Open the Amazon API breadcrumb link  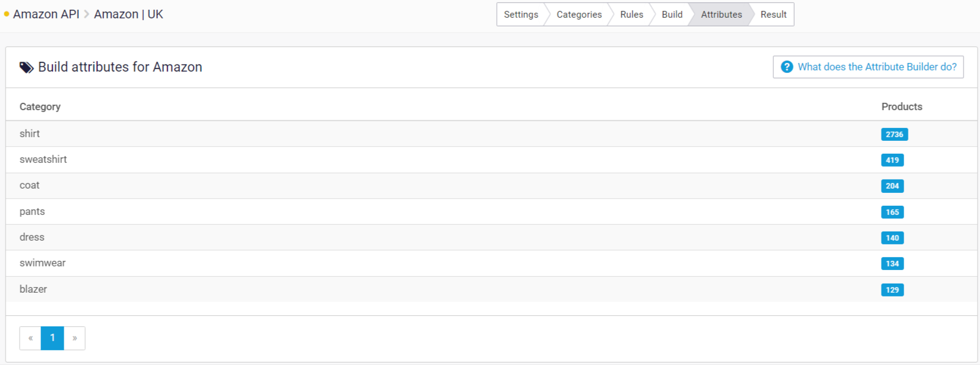click(x=46, y=14)
